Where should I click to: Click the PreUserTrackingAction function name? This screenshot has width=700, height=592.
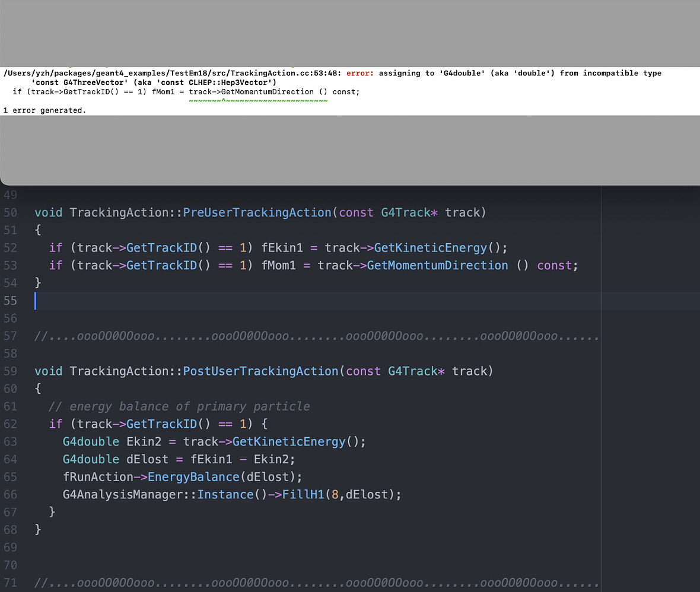point(257,212)
